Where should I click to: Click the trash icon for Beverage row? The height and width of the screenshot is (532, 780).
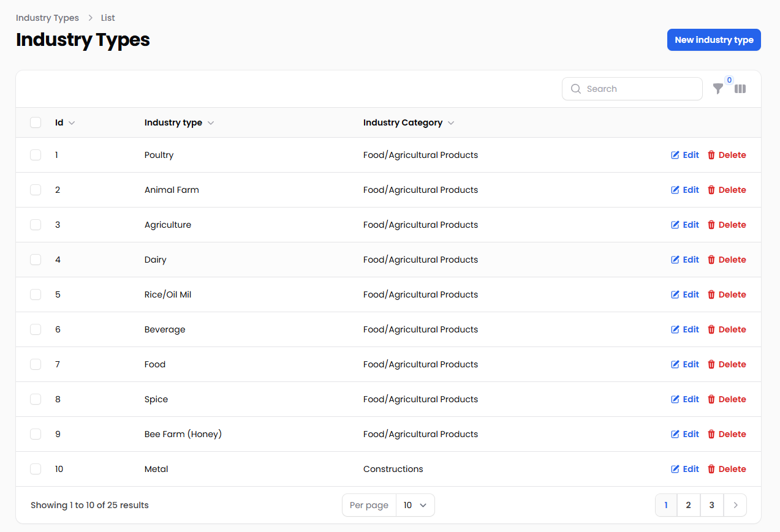pos(711,329)
